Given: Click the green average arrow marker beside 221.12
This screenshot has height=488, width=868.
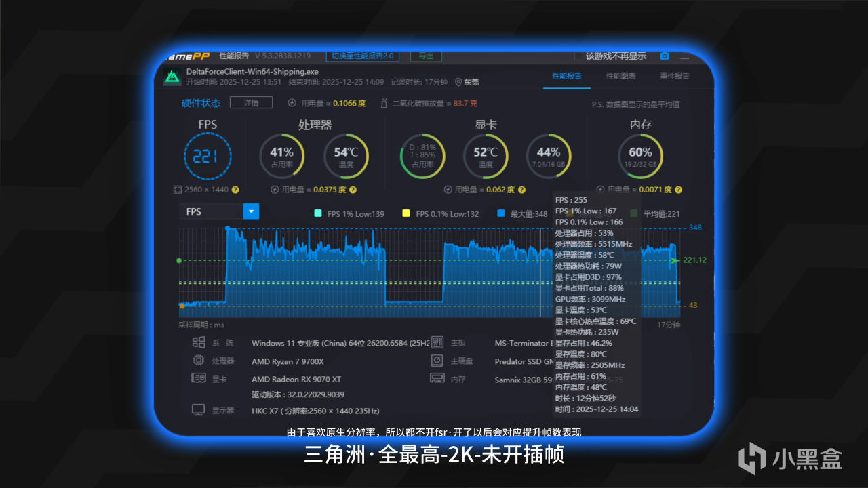Looking at the screenshot, I should pos(674,260).
